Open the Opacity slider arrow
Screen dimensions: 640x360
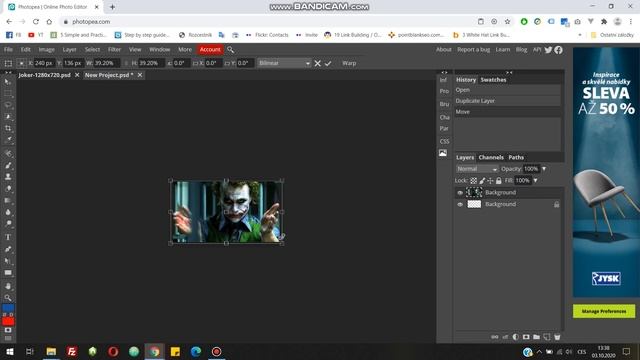(x=544, y=169)
